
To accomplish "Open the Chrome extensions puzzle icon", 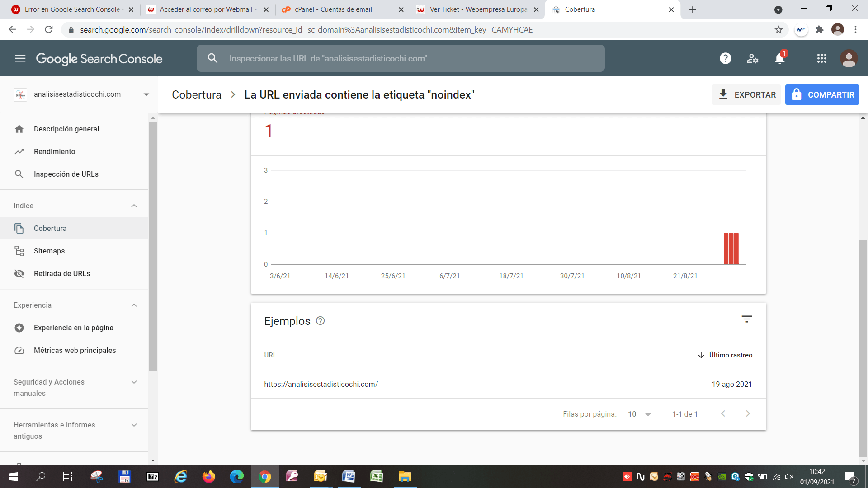I will pyautogui.click(x=819, y=30).
